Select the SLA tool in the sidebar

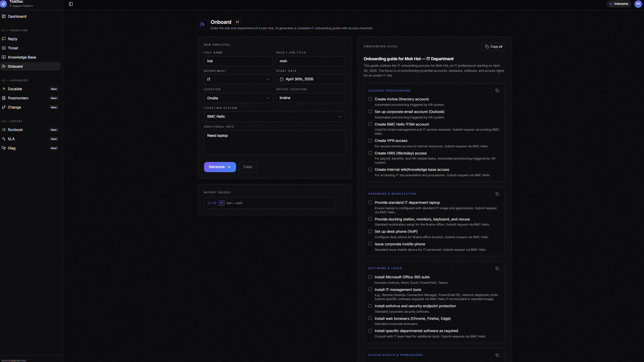[x=11, y=139]
